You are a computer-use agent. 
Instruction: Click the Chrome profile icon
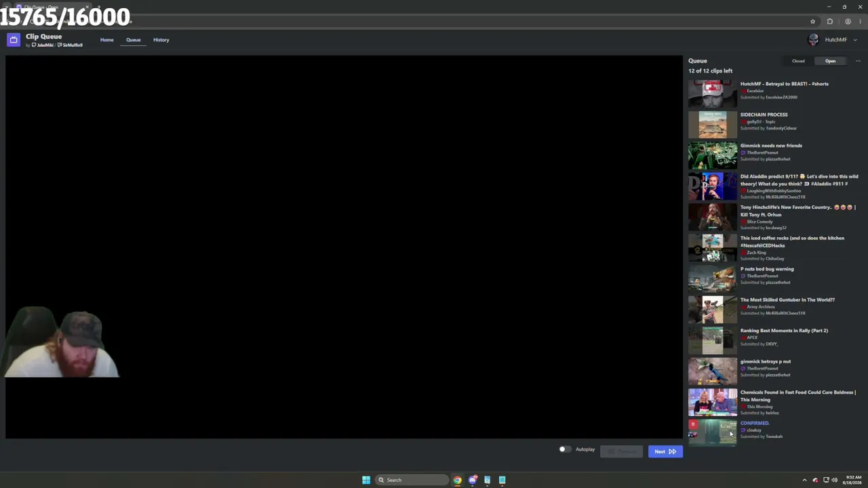(848, 22)
